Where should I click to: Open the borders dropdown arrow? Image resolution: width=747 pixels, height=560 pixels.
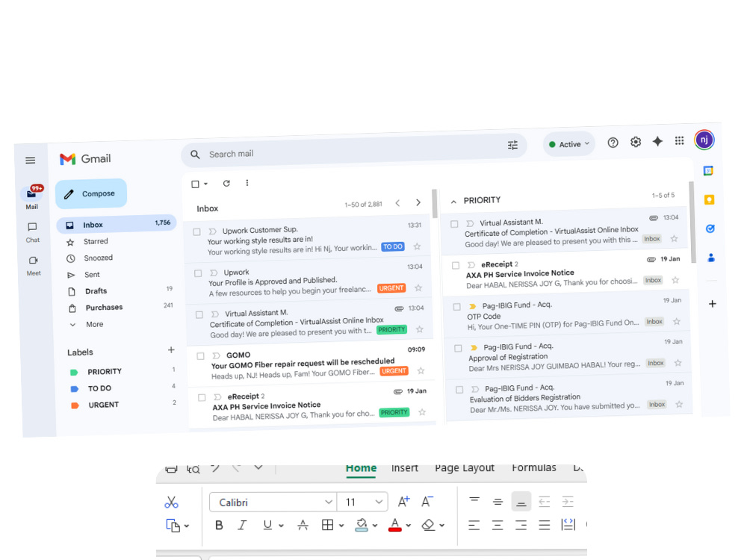pyautogui.click(x=341, y=526)
